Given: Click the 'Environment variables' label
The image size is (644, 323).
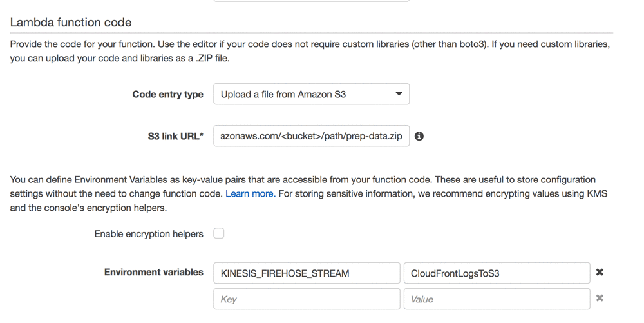Looking at the screenshot, I should [153, 273].
